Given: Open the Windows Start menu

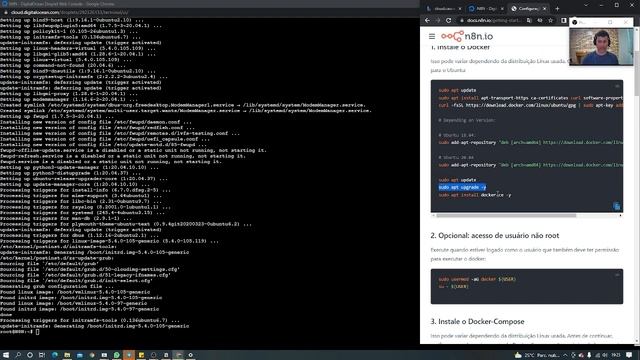Looking at the screenshot, I should 6,355.
